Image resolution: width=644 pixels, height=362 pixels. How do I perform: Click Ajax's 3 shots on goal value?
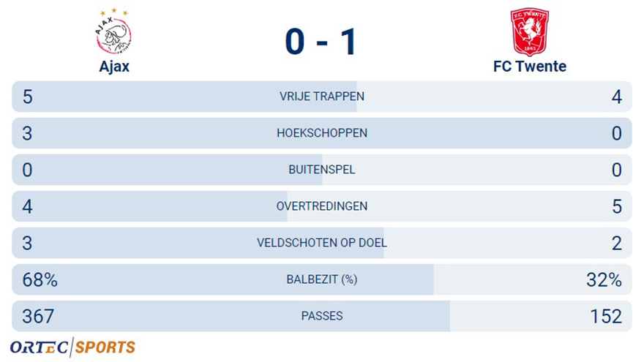27,243
